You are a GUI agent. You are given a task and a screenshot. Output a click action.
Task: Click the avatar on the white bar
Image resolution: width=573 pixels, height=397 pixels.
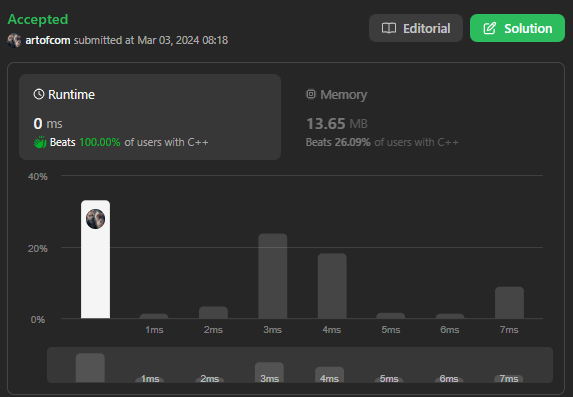tap(95, 219)
